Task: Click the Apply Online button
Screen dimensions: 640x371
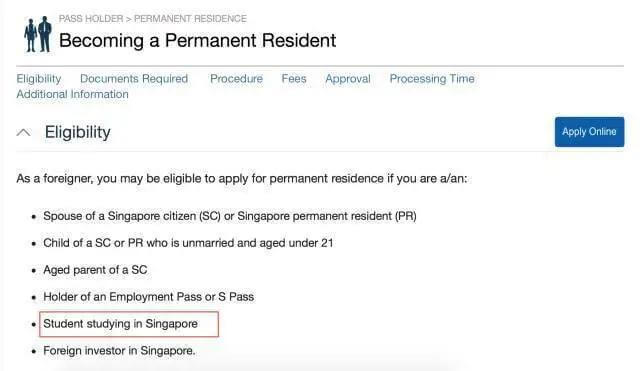Action: coord(589,132)
